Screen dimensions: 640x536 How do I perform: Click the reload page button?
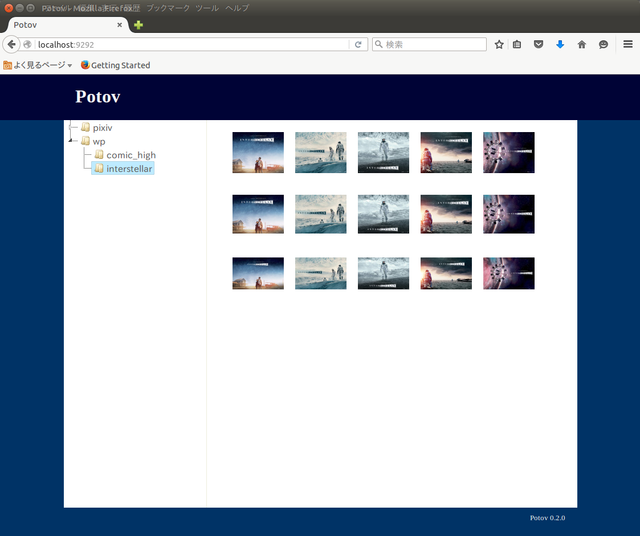coord(358,44)
